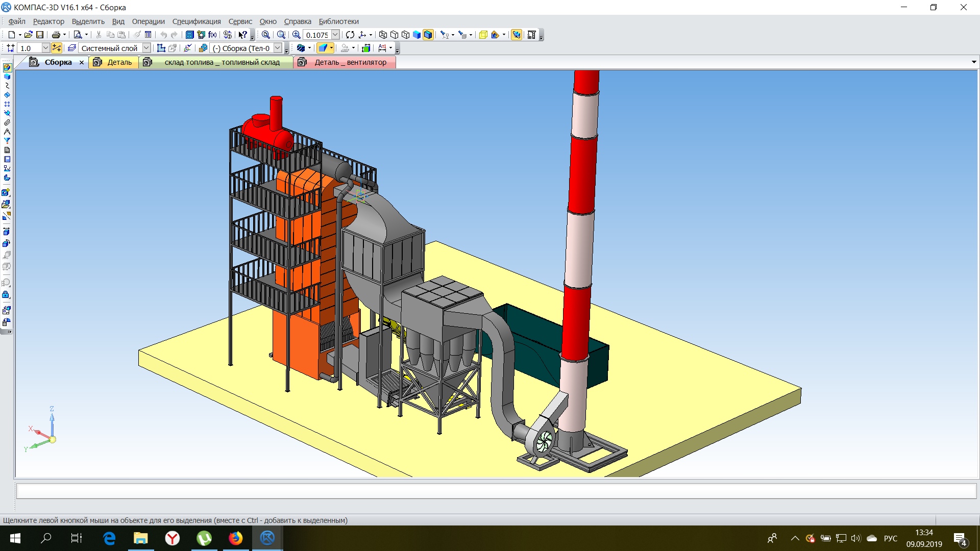This screenshot has height=551, width=980.
Task: Toggle the perspective view button
Action: [483, 35]
